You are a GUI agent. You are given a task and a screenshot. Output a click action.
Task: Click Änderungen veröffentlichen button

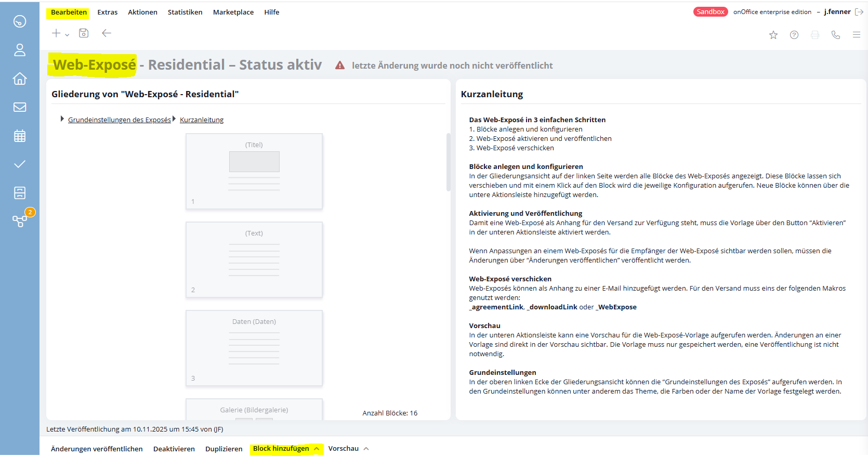pyautogui.click(x=97, y=449)
